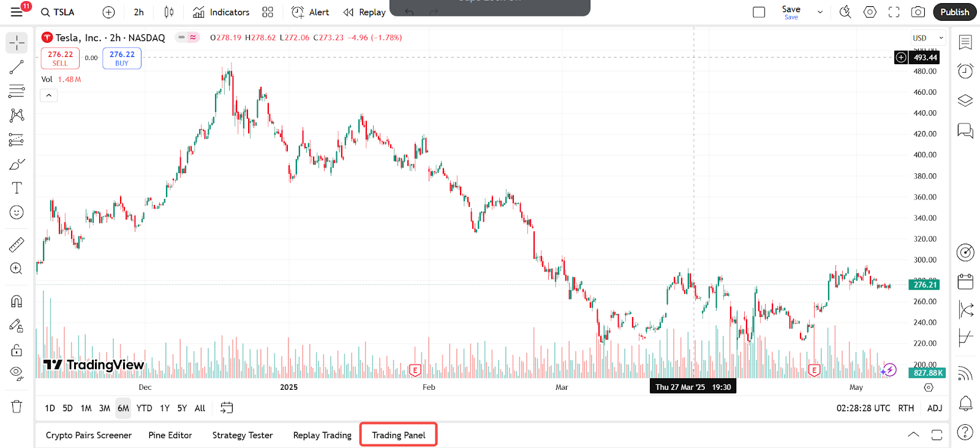The width and height of the screenshot is (980, 448).
Task: Take a chart snapshot with camera icon
Action: [x=918, y=12]
